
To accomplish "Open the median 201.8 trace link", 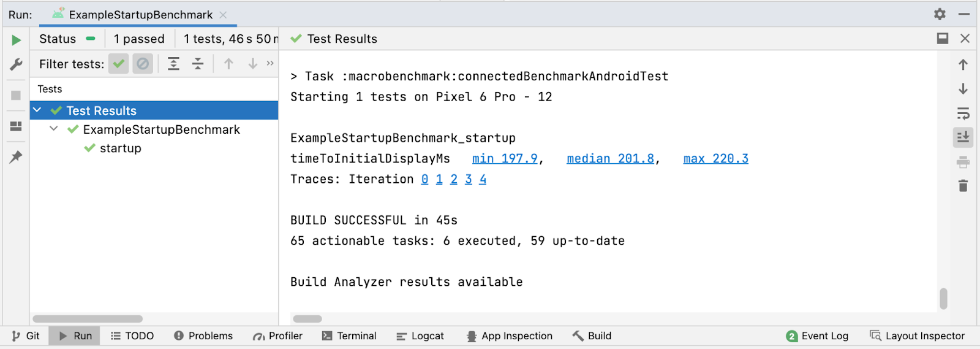I will (610, 159).
